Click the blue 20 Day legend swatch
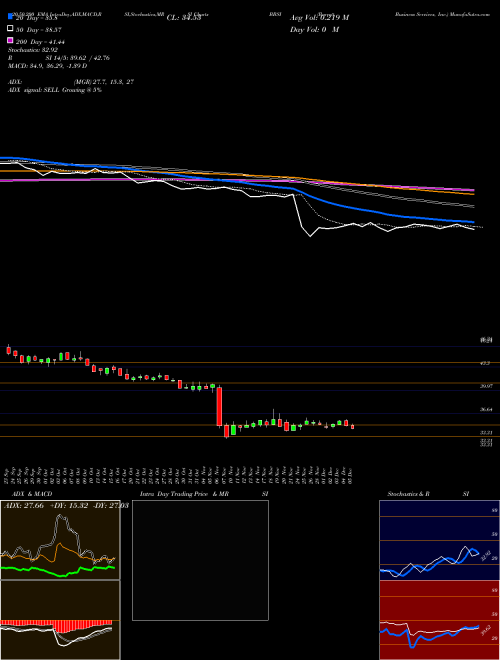The height and width of the screenshot is (660, 500). (x=10, y=17)
